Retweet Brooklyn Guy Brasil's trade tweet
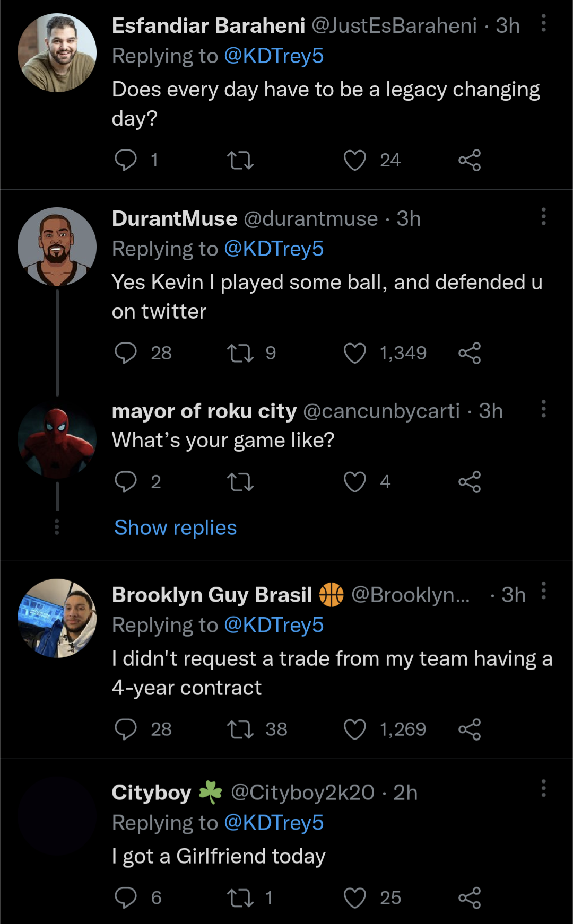 [240, 729]
